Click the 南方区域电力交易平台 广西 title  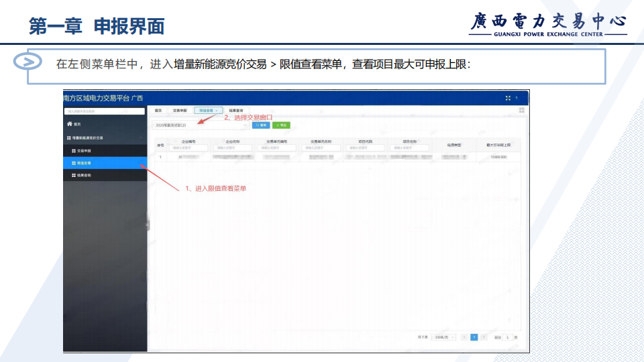[x=103, y=98]
